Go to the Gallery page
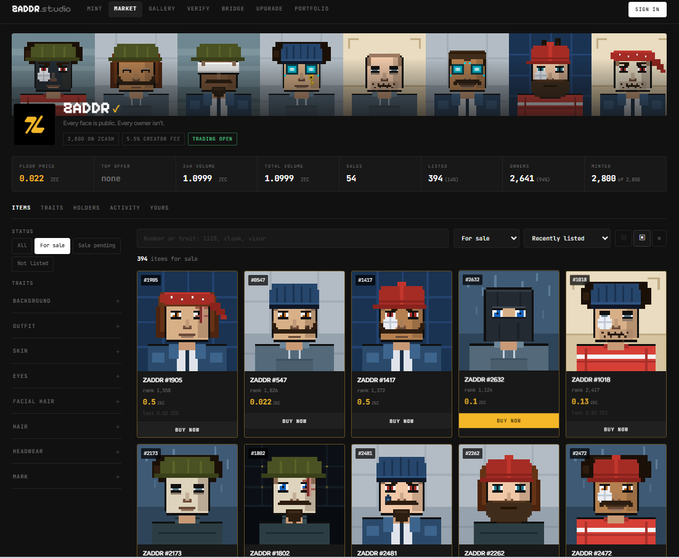This screenshot has height=558, width=679. pos(162,9)
